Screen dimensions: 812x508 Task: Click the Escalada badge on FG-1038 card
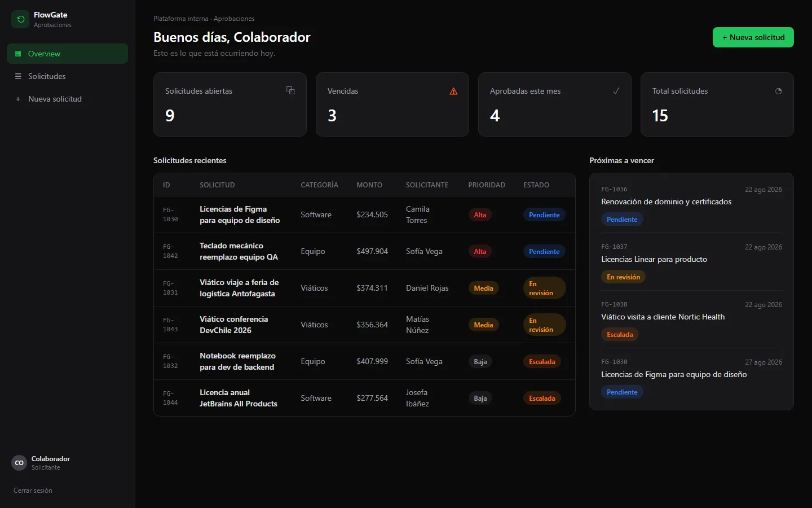click(620, 335)
